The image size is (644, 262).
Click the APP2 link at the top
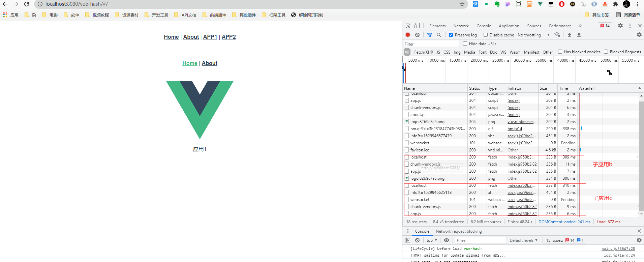tap(228, 37)
